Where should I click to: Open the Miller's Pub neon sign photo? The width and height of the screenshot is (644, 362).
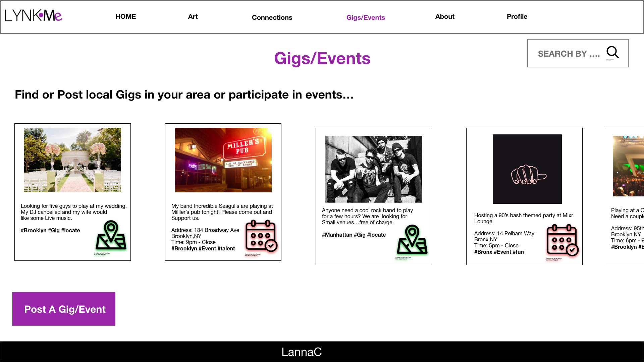coord(223,160)
